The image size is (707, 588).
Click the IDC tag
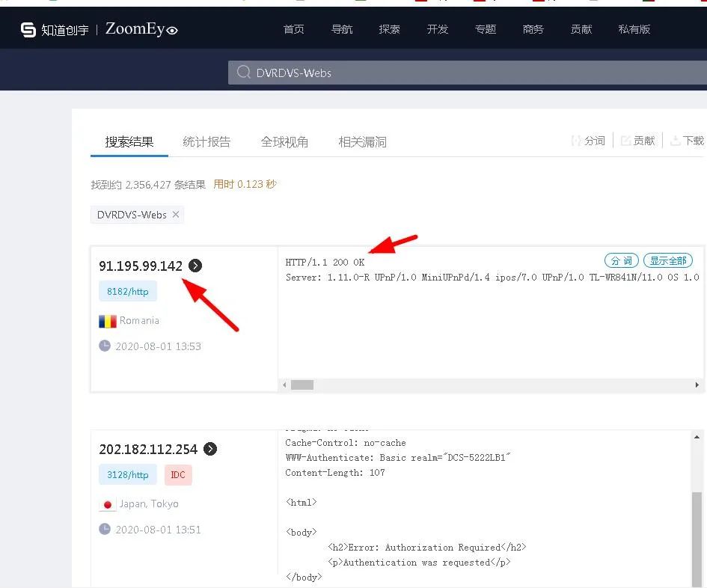click(178, 475)
